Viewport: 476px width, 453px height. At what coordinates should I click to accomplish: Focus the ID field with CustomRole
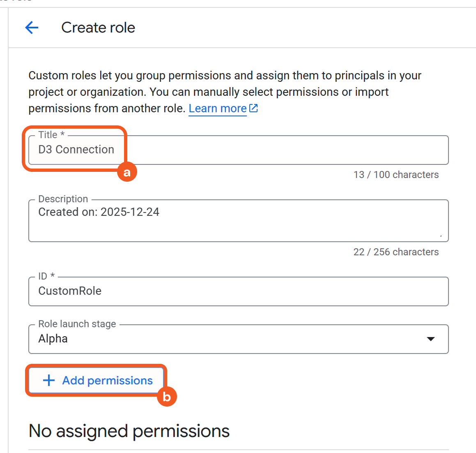[238, 291]
